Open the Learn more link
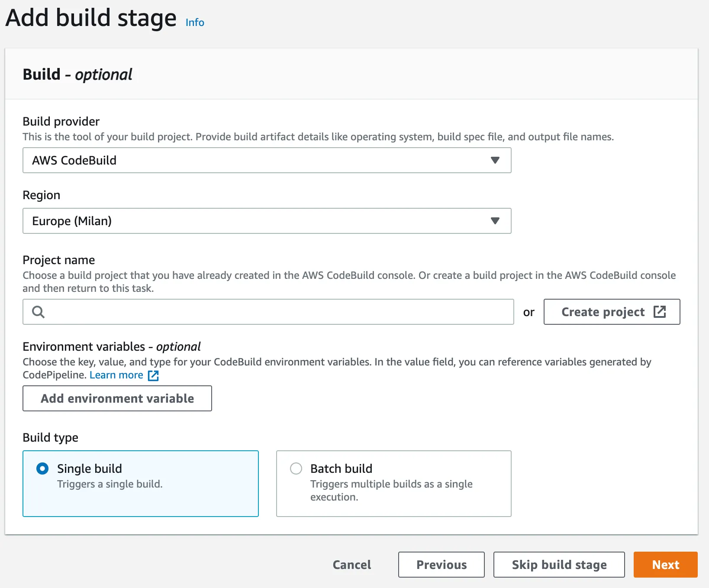Image resolution: width=709 pixels, height=588 pixels. pos(116,375)
